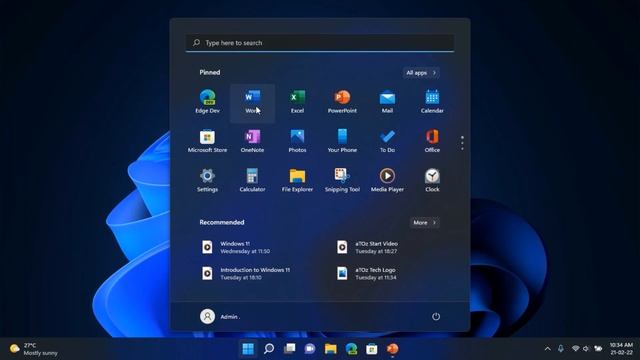This screenshot has height=360, width=640.
Task: Open the Photos app
Action: tap(297, 141)
